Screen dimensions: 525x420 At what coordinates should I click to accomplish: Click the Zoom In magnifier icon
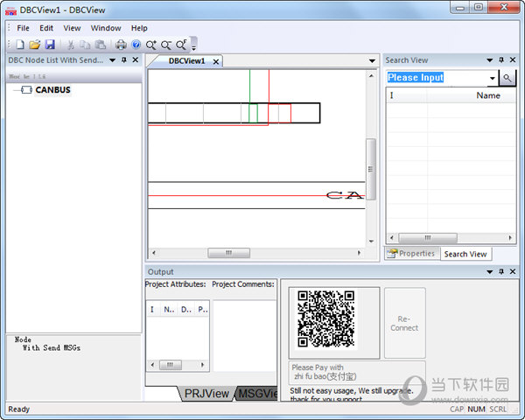(x=151, y=45)
